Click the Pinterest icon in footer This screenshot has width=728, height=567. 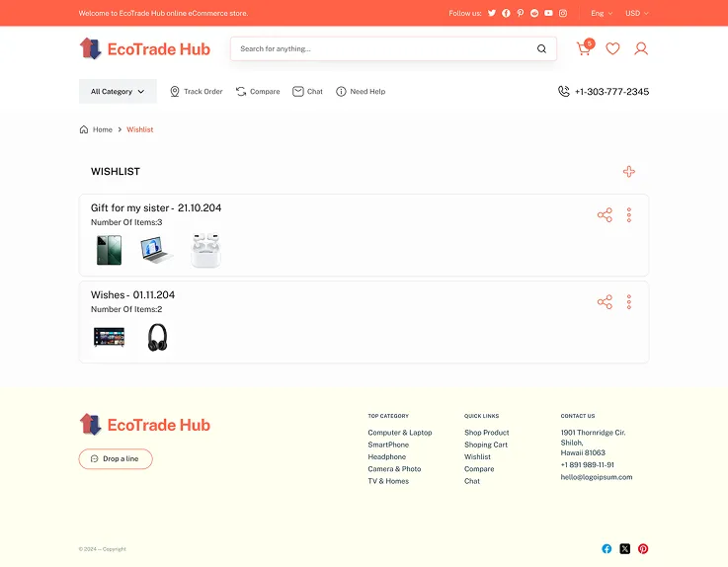pyautogui.click(x=643, y=548)
